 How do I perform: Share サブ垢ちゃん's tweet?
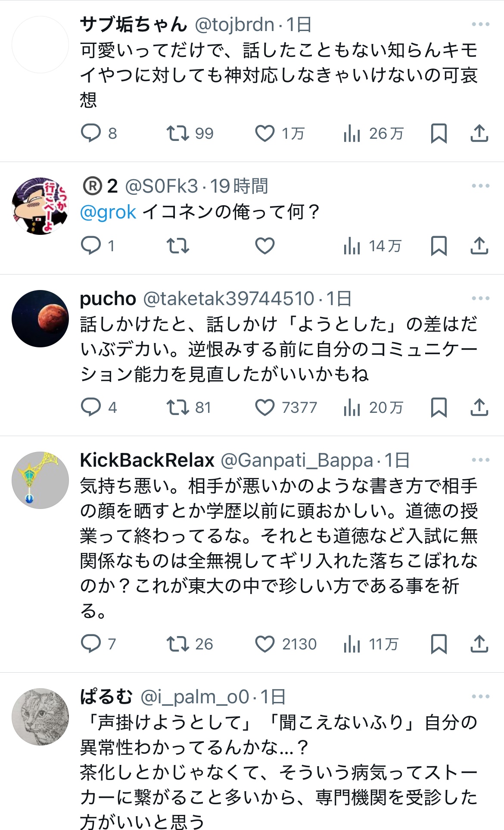tap(479, 133)
